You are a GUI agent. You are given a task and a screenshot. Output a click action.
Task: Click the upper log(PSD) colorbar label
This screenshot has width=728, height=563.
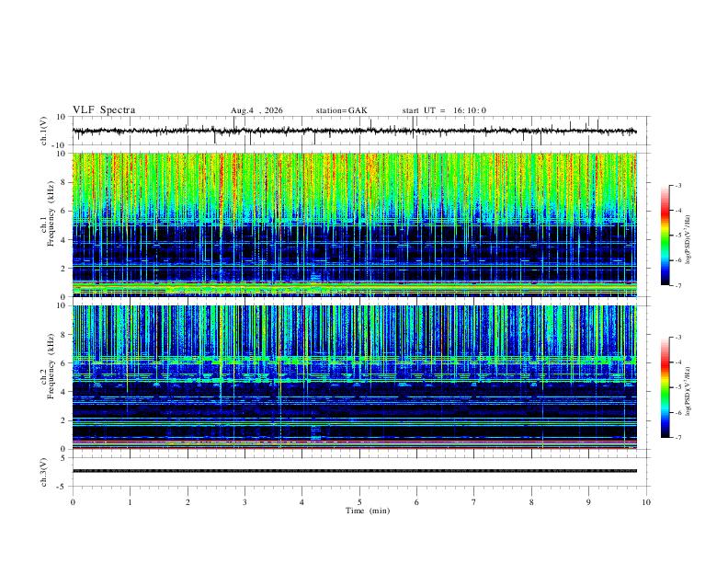pos(688,240)
